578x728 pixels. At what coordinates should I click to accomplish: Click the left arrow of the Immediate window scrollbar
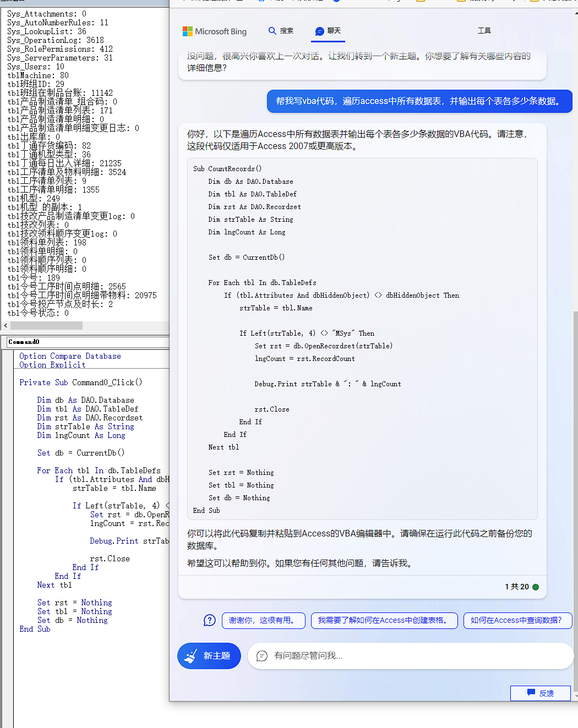[x=6, y=326]
